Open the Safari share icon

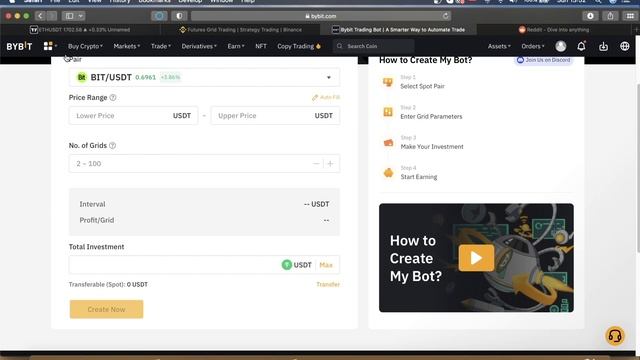[x=610, y=16]
